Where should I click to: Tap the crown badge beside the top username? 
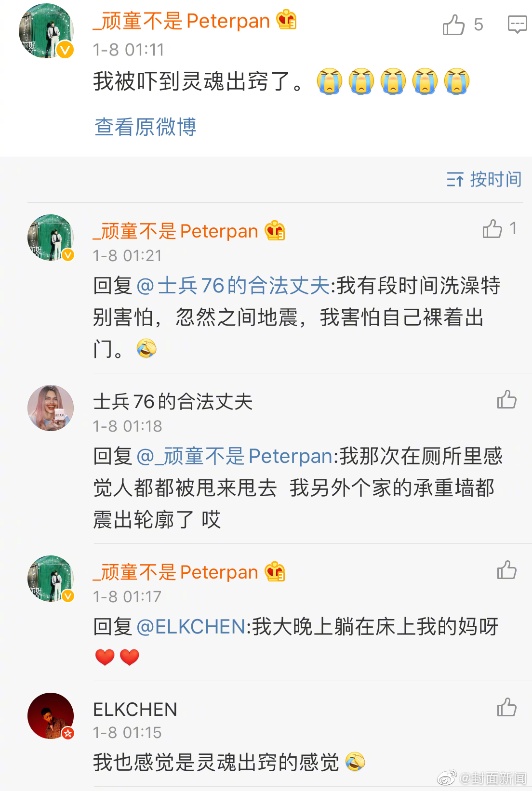(x=286, y=20)
